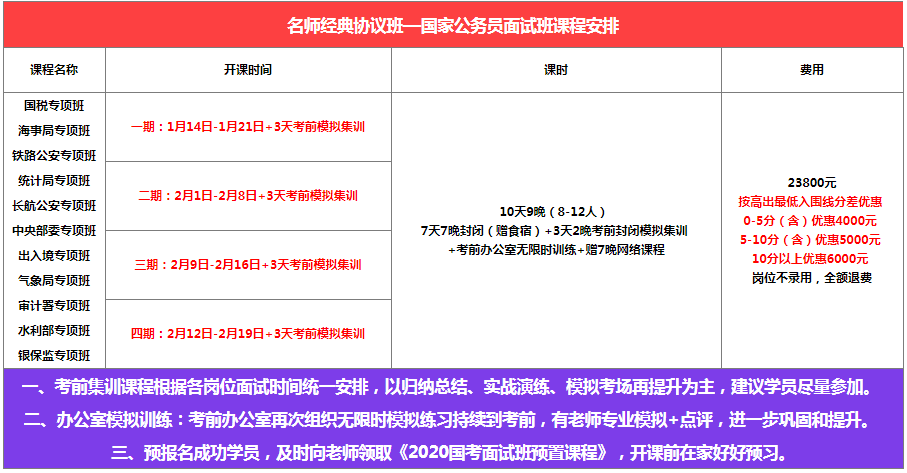This screenshot has width=907, height=473.
Task: Click the 课时 column header
Action: click(x=555, y=70)
